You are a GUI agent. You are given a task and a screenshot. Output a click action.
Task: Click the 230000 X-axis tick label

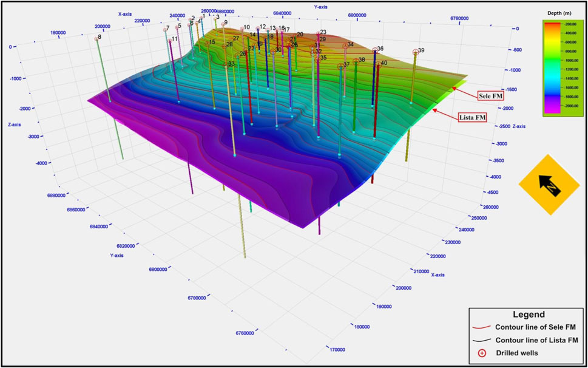pyautogui.click(x=453, y=242)
